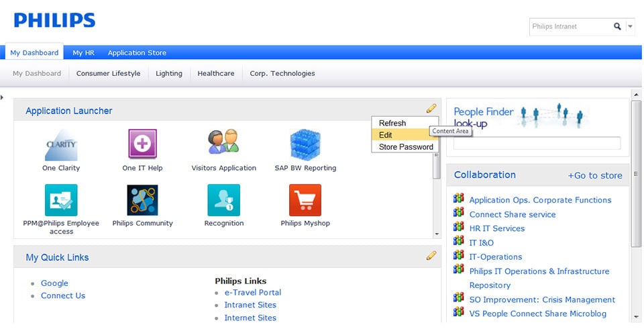The height and width of the screenshot is (331, 644).
Task: Click icon beside VS People Connect Share Microblog
Action: tap(458, 312)
